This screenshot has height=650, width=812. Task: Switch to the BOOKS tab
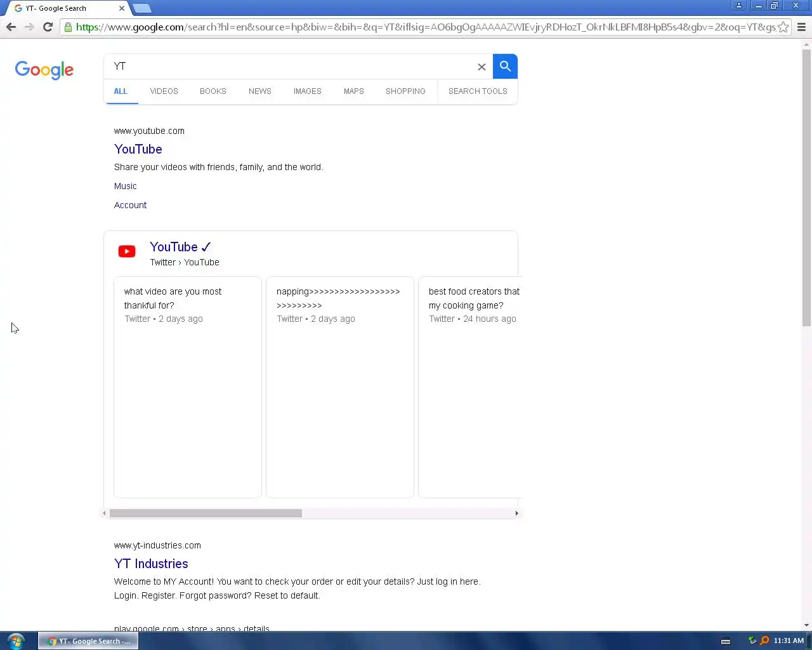tap(213, 91)
